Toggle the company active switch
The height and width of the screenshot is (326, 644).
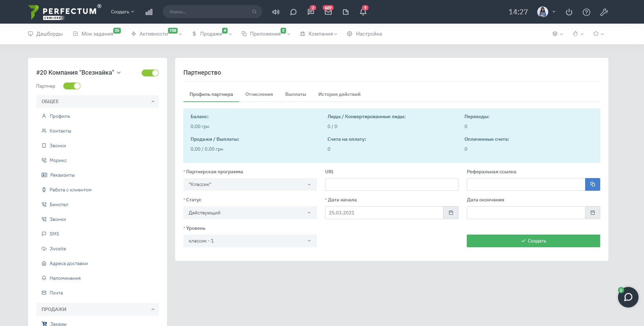150,73
